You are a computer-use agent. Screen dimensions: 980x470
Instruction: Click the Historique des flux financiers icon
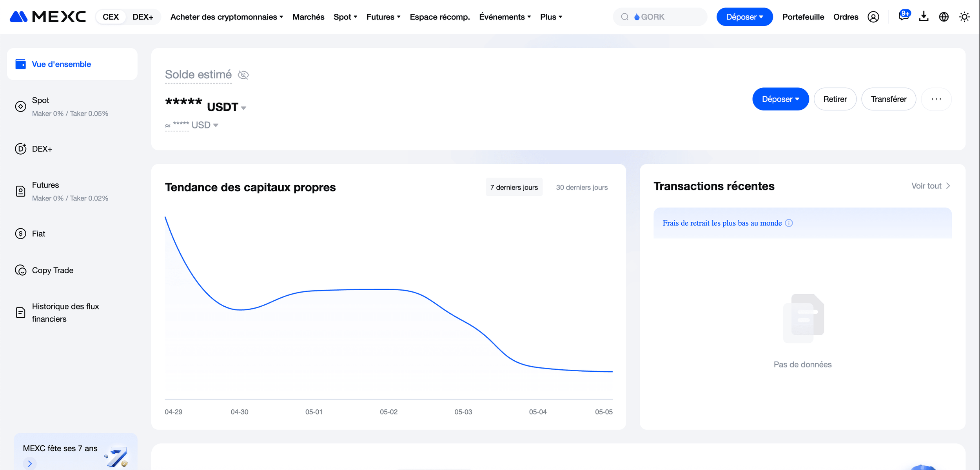point(20,313)
